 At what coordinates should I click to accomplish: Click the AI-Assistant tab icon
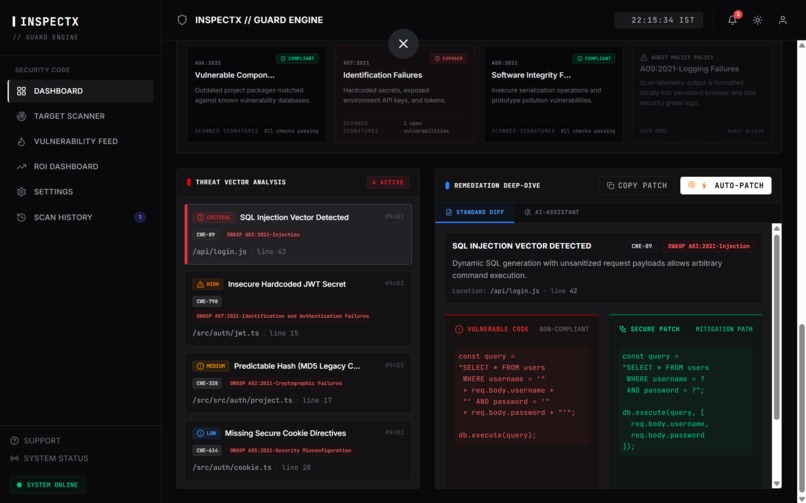pos(527,212)
